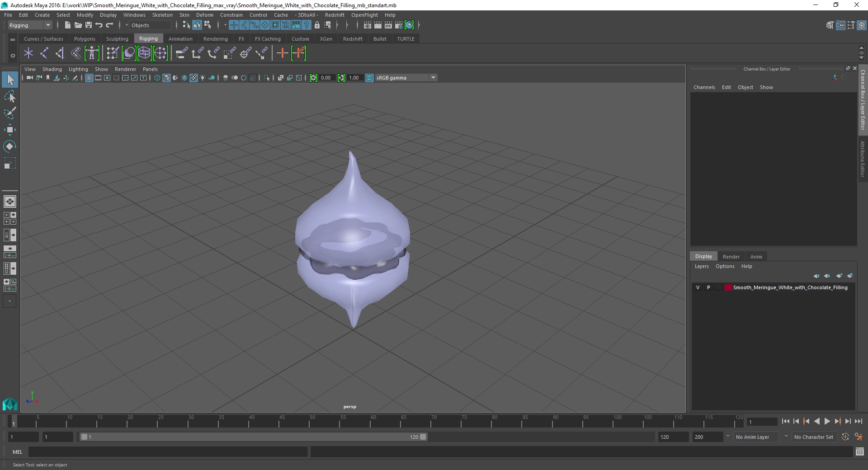Create a Cluster deformer from shelf
Viewport: 868px width, 470px height.
(x=160, y=53)
